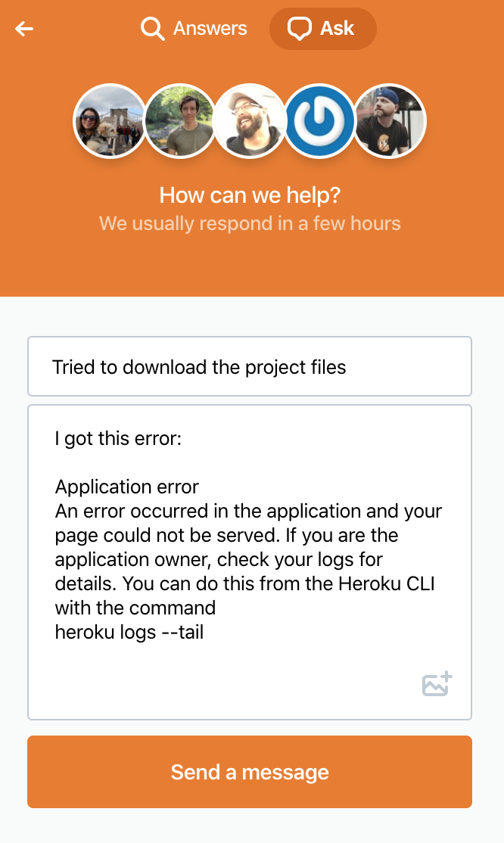The width and height of the screenshot is (504, 843).
Task: Click the 'We usually respond in a few hours' text
Action: (250, 224)
